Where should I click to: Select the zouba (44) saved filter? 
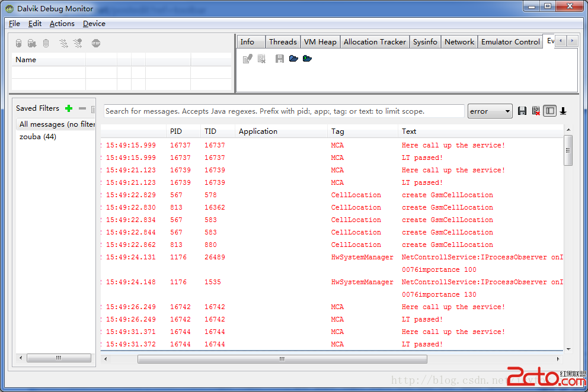(38, 137)
